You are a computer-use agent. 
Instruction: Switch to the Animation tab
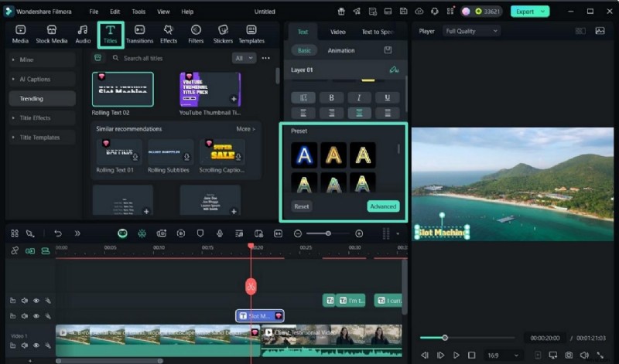[x=341, y=50]
